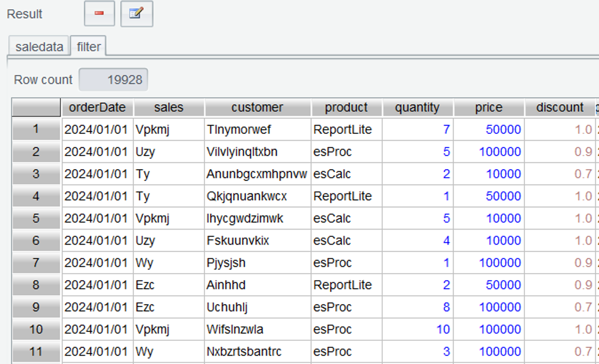Screen dimensions: 599x364
Task: Click the sales column header
Action: (169, 108)
